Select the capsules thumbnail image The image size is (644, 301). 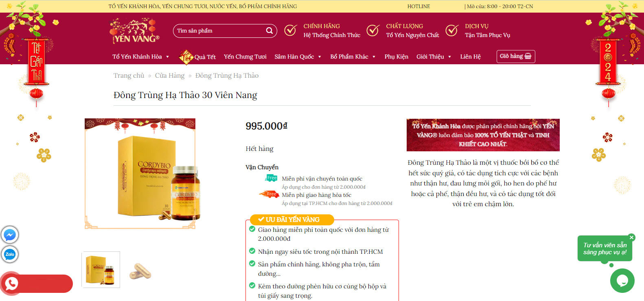click(140, 270)
